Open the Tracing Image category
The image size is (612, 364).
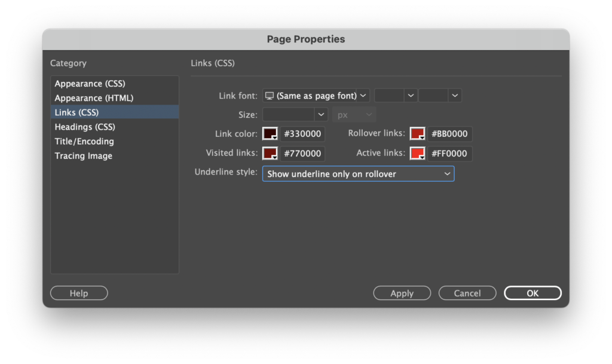click(x=84, y=156)
